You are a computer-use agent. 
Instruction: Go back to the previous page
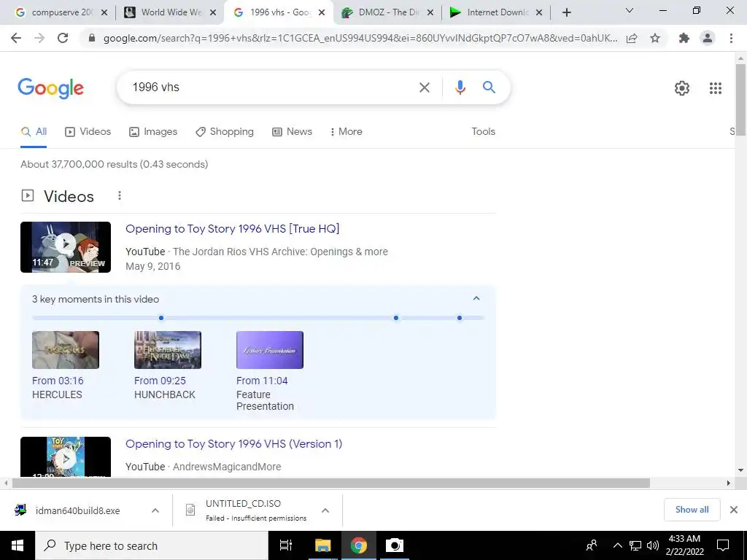(16, 38)
